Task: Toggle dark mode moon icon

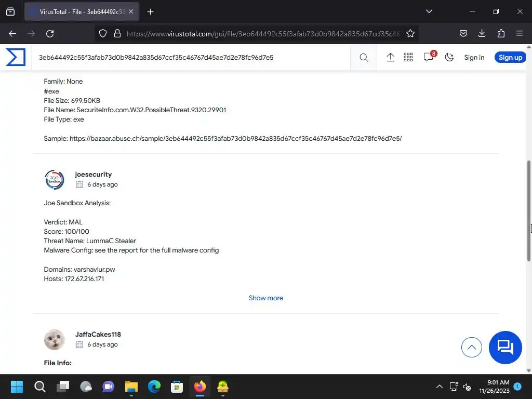Action: pos(449,57)
